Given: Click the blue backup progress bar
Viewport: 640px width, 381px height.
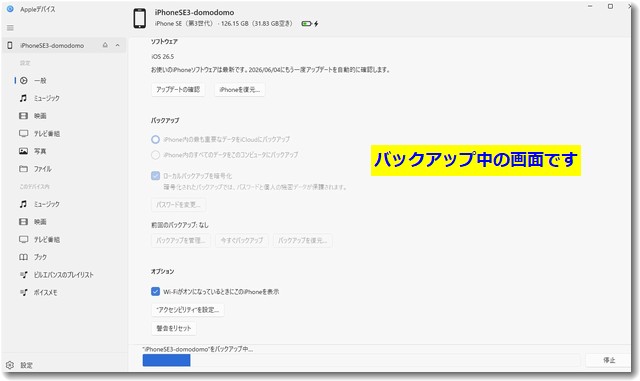Looking at the screenshot, I should [167, 360].
